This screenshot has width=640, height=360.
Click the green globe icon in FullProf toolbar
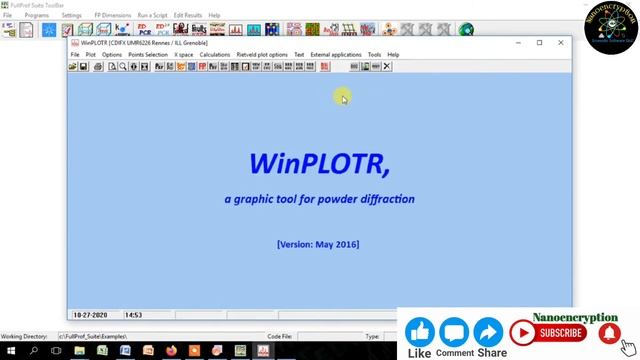[x=466, y=29]
